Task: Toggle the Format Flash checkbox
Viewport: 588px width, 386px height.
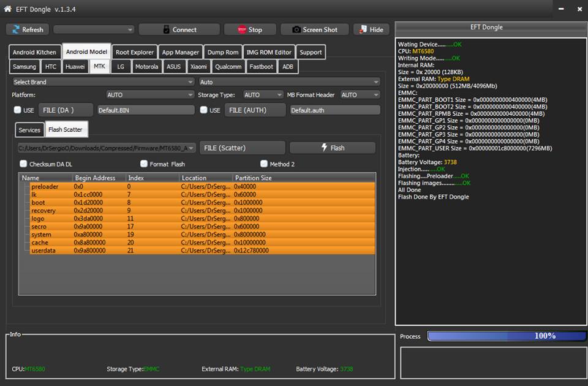Action: [x=144, y=164]
